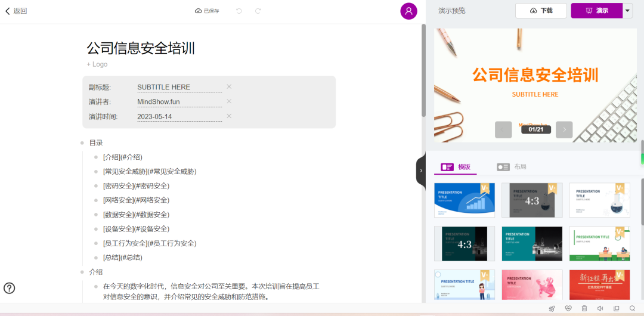
Task: Open the help question mark icon
Action: (9, 288)
